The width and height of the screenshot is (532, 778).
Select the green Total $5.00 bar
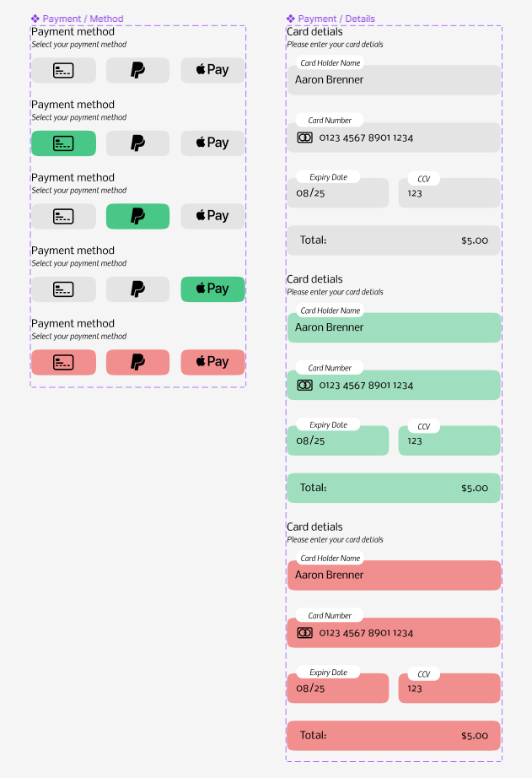[x=395, y=488]
